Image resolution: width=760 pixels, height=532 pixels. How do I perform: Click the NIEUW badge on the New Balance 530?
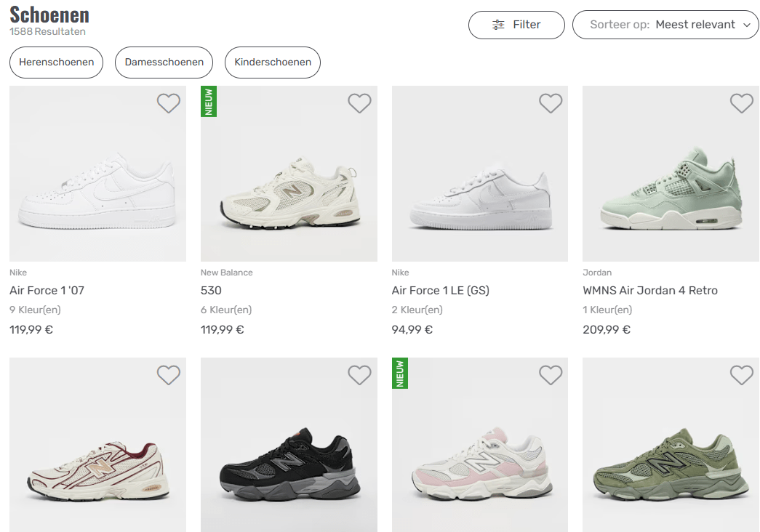[x=209, y=101]
